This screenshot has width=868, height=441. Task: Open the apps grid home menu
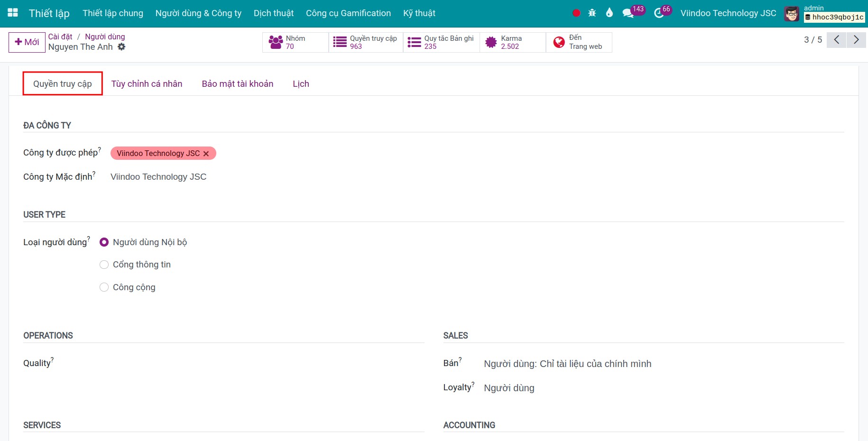click(13, 13)
